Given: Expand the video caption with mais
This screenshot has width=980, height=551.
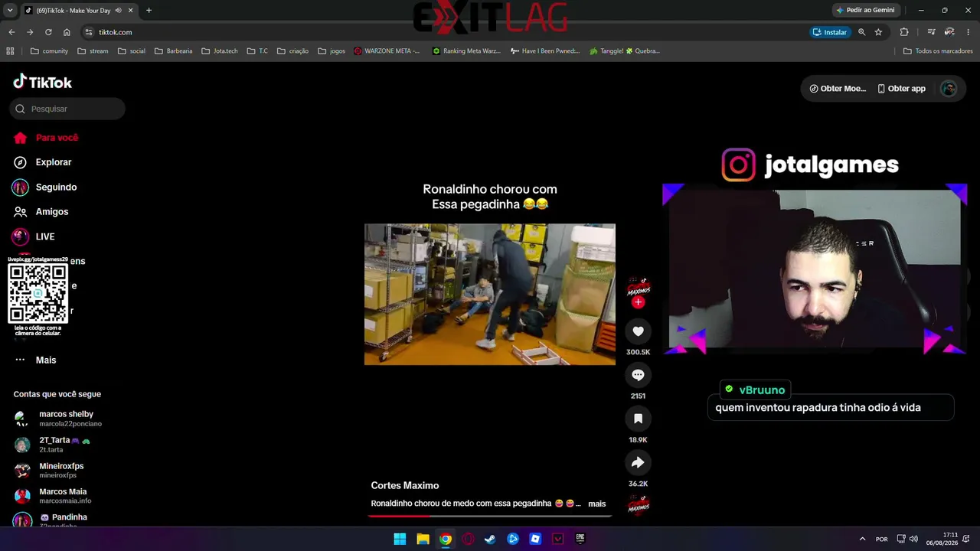Looking at the screenshot, I should 596,504.
